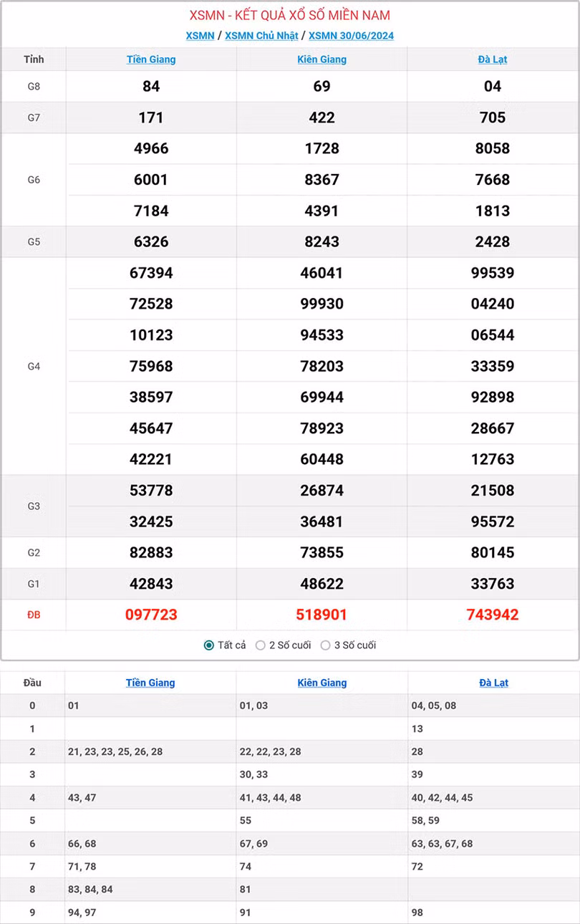Select the 'Tất cả' radio button
This screenshot has width=580, height=924.
(209, 645)
